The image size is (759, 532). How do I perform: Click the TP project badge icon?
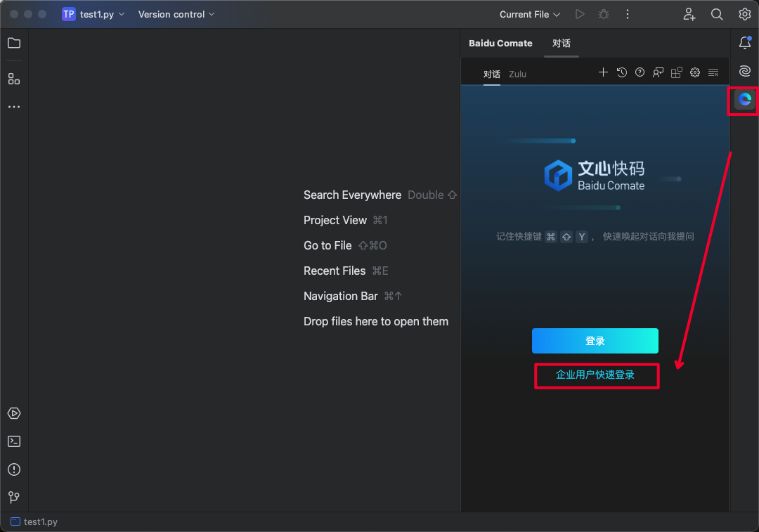coord(69,15)
